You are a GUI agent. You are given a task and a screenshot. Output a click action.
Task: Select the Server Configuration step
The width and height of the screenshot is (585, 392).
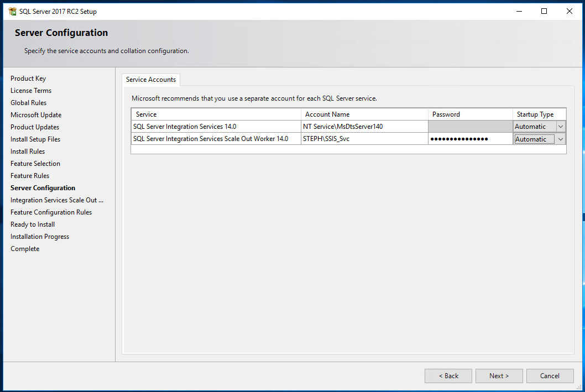pyautogui.click(x=43, y=187)
